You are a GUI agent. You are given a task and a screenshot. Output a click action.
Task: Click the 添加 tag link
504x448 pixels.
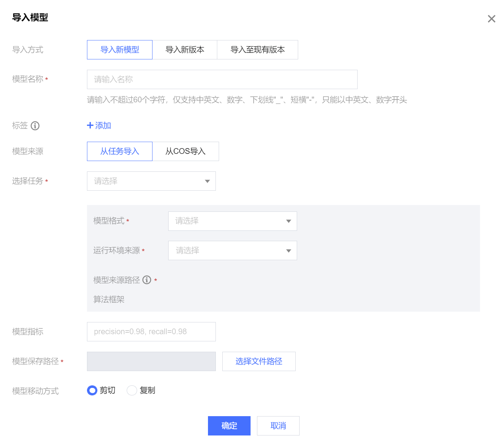pyautogui.click(x=103, y=126)
